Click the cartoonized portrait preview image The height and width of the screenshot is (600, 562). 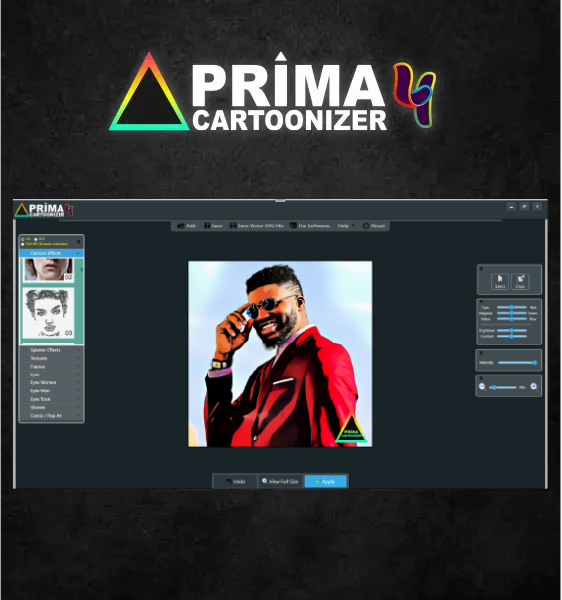(x=280, y=354)
